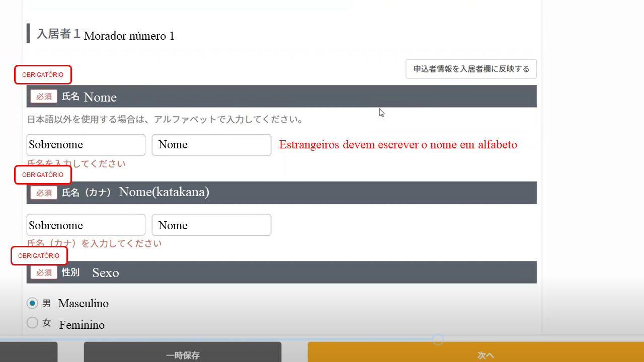
Task: Click the circular progress handle at the bottom
Action: 438,339
